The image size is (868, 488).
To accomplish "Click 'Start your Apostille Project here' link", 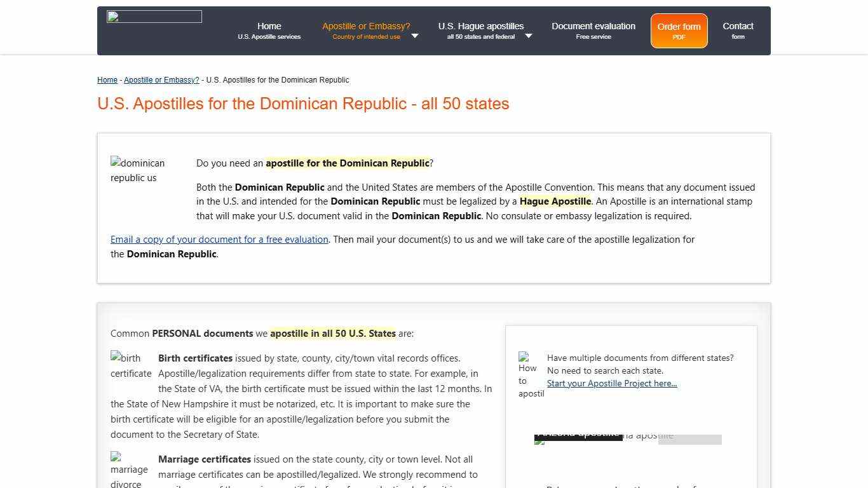I will pyautogui.click(x=611, y=383).
